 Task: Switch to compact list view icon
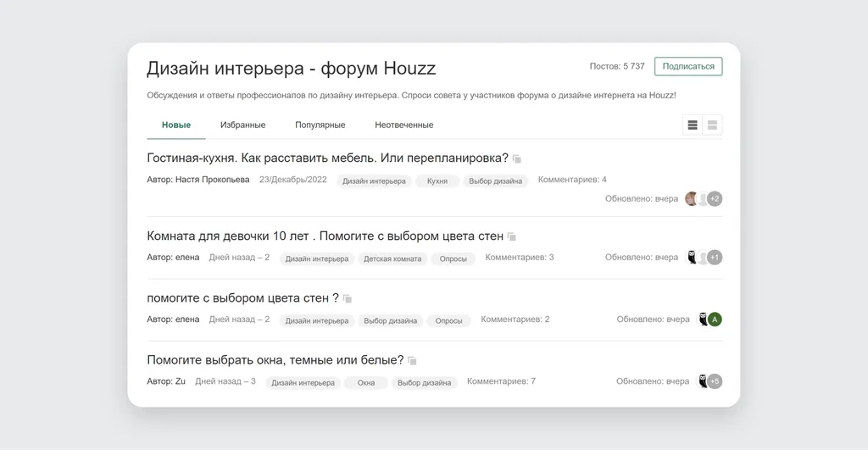click(x=693, y=125)
